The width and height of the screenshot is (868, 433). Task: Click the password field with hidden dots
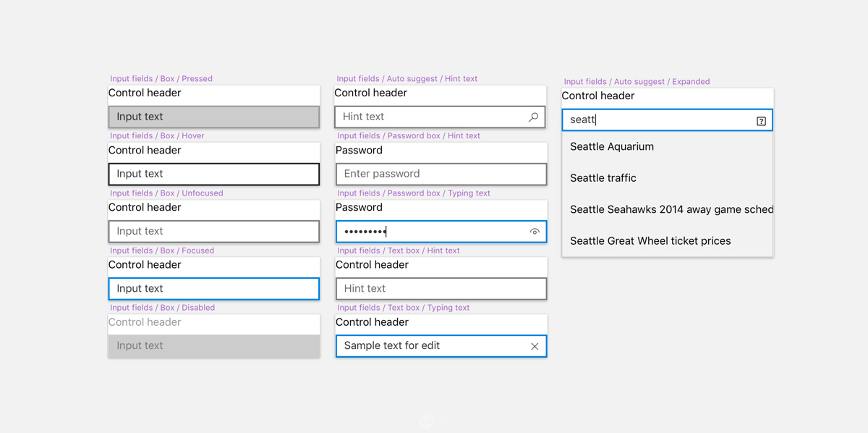pyautogui.click(x=441, y=232)
